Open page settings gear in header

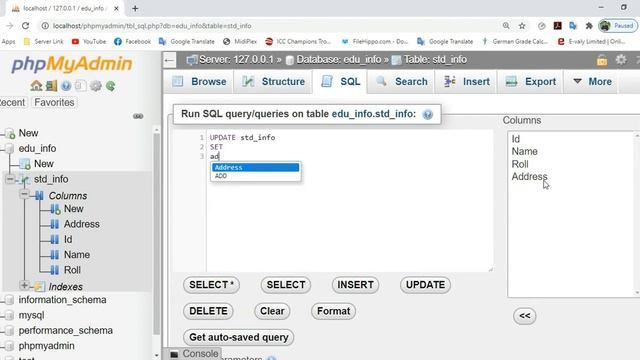coord(621,60)
